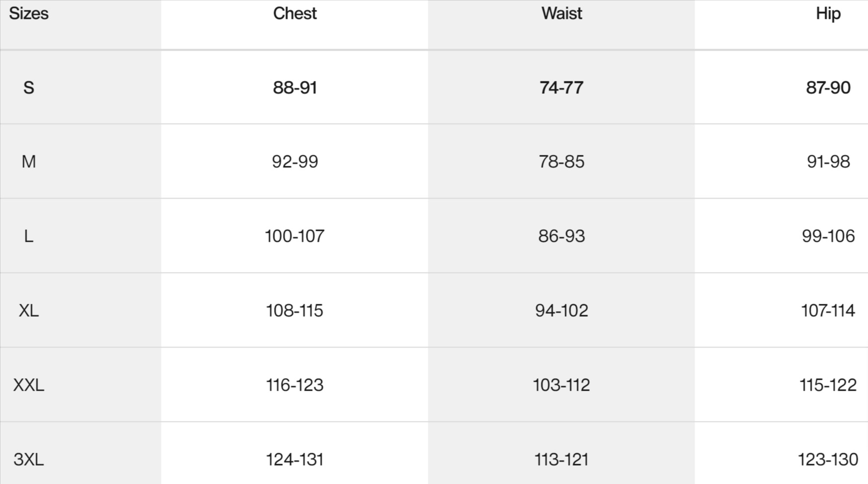Click the 115-122 hip value for XXL
This screenshot has width=868, height=484.
[828, 385]
